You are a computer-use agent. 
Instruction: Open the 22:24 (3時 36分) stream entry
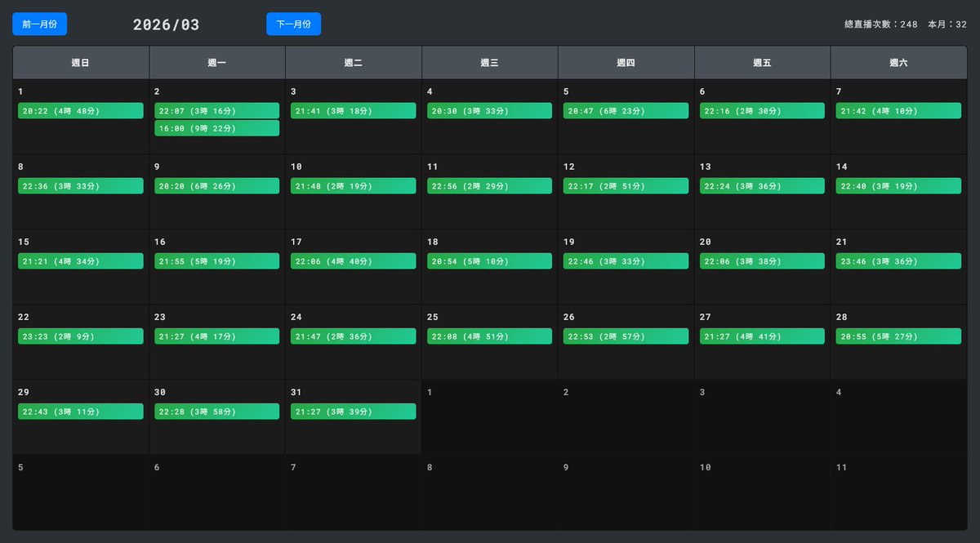763,186
